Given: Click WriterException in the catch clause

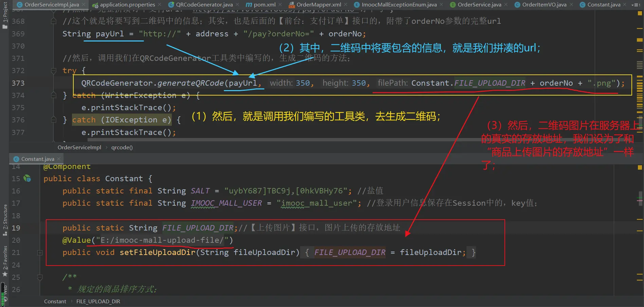Looking at the screenshot, I should tap(141, 95).
